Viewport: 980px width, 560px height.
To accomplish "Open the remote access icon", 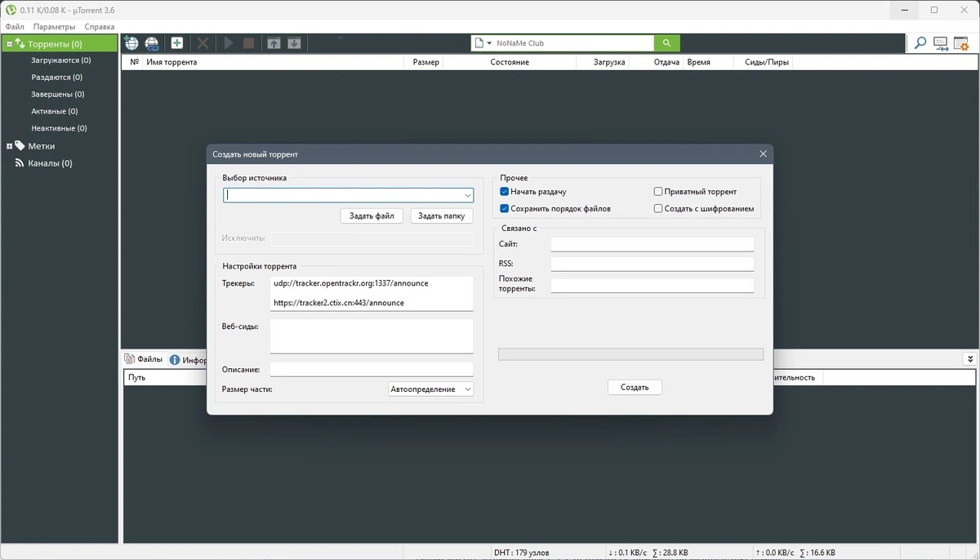I will (941, 43).
